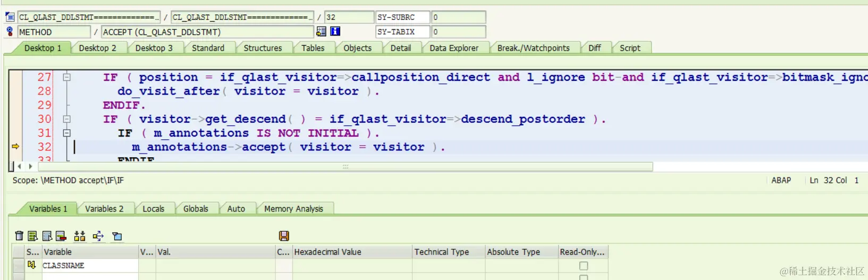
Task: Click the Val. column header
Action: click(x=215, y=252)
